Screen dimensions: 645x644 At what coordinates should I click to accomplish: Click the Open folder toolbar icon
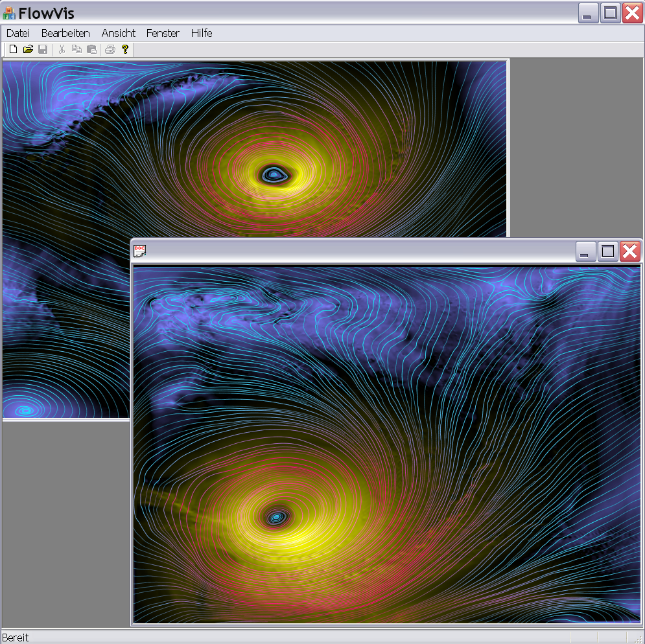pos(28,49)
